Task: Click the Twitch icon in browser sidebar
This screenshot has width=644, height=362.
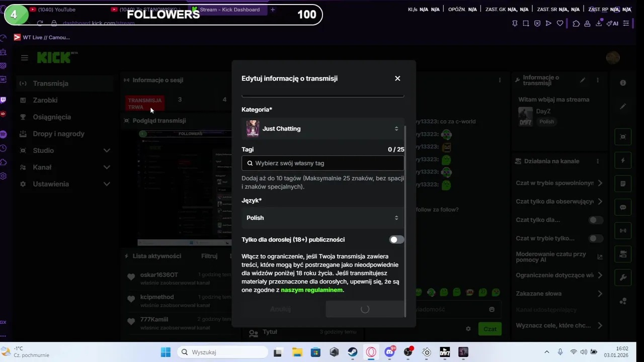Action: (x=4, y=100)
